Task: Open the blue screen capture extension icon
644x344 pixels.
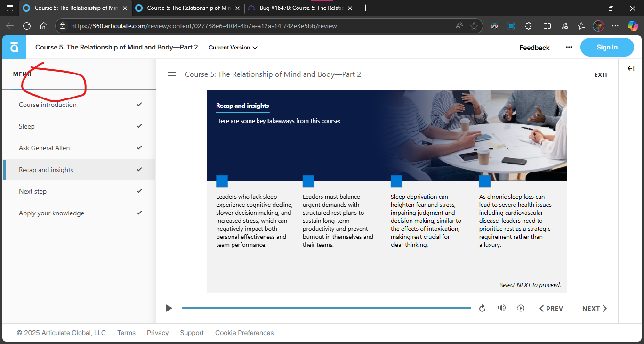Action: point(511,26)
